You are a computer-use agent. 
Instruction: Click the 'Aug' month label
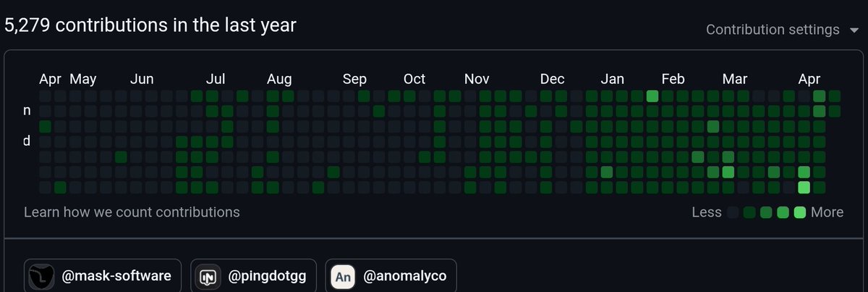coord(279,79)
